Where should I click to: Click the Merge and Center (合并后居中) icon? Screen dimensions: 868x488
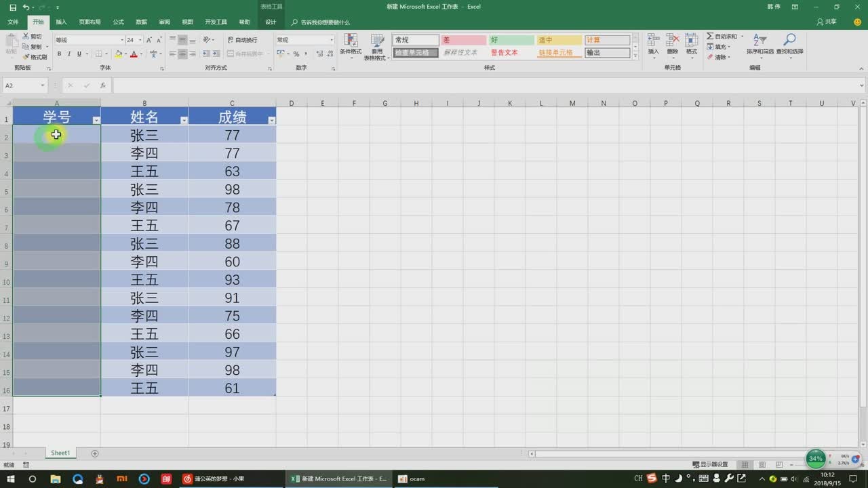tap(231, 54)
